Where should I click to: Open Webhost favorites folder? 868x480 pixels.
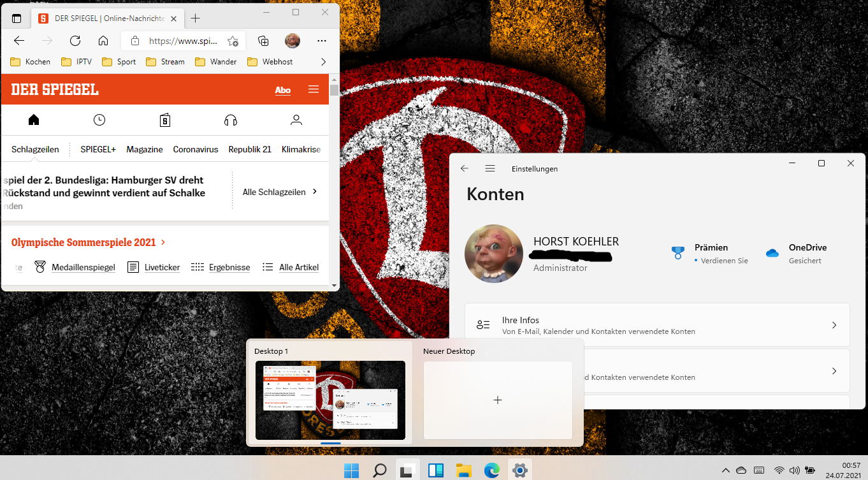[x=270, y=62]
